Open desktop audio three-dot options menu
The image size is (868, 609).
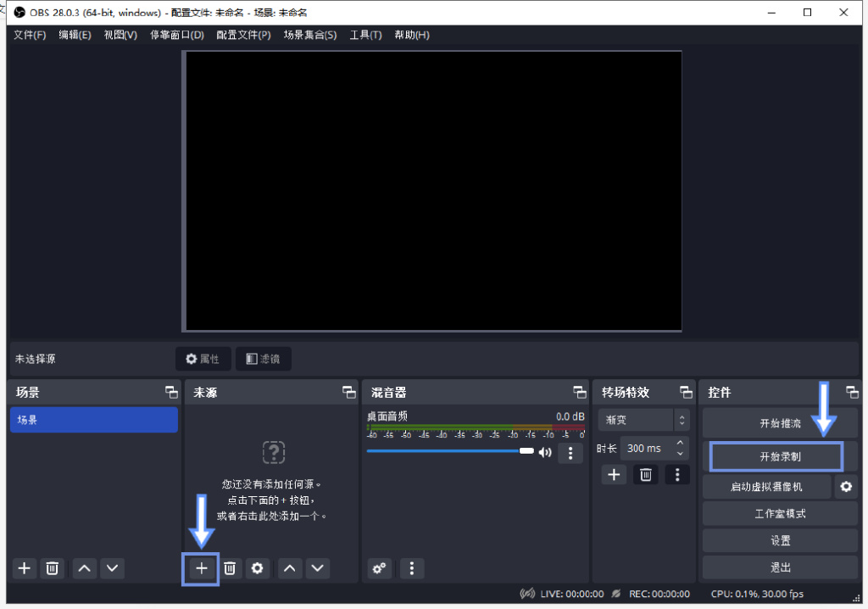point(570,453)
